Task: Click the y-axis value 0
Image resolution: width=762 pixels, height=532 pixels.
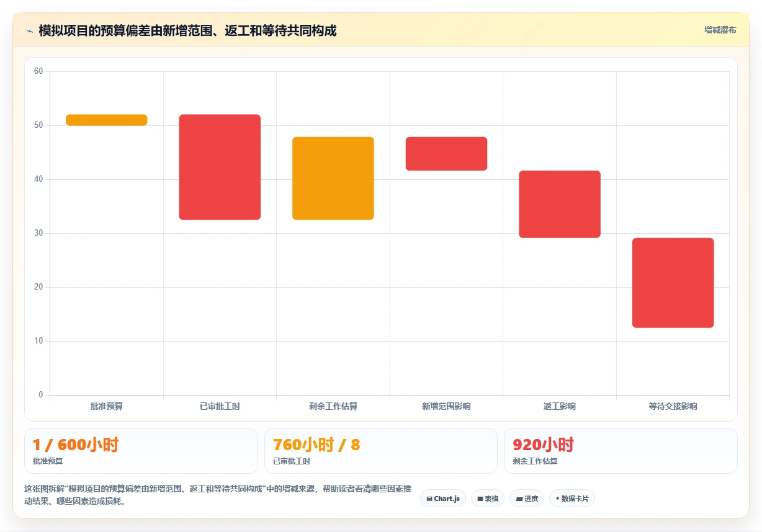Action: point(41,395)
